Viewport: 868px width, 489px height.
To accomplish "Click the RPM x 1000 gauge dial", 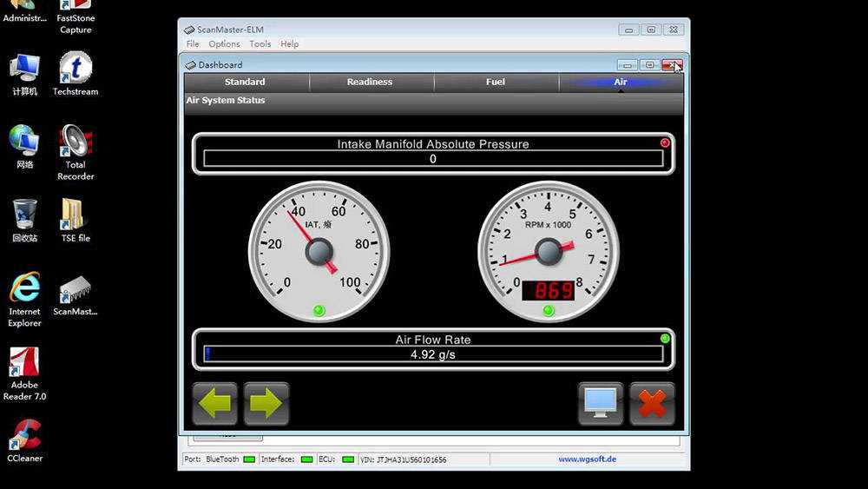I will pyautogui.click(x=549, y=252).
